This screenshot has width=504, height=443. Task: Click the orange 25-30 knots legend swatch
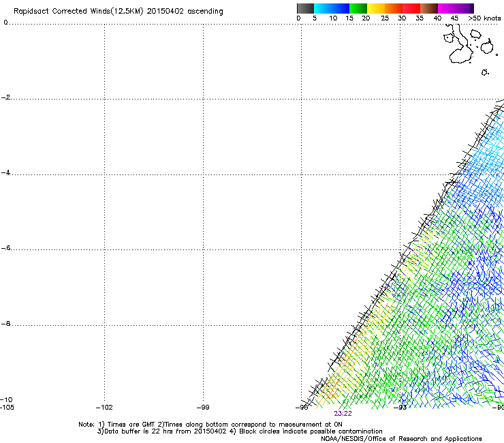(x=394, y=8)
